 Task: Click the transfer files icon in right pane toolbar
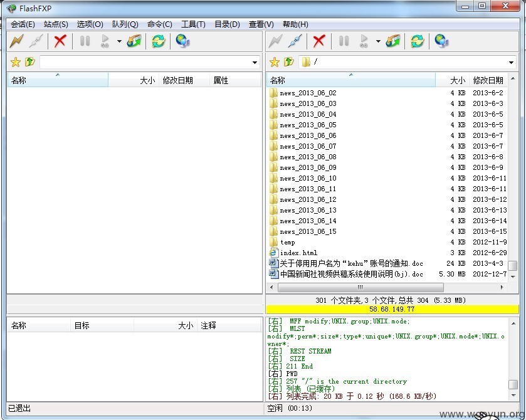click(393, 41)
